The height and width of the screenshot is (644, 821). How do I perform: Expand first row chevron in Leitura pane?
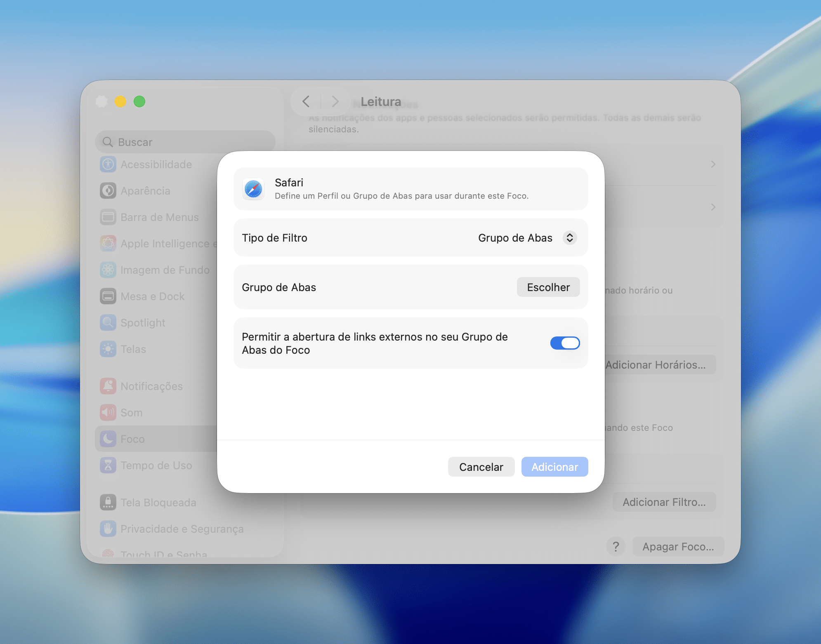point(713,165)
